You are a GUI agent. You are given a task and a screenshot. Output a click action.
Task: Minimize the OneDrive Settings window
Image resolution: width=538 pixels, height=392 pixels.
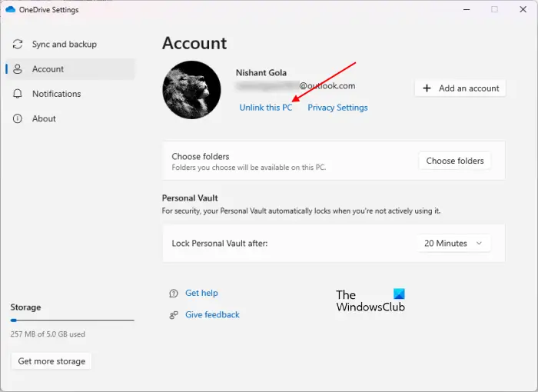tap(467, 10)
